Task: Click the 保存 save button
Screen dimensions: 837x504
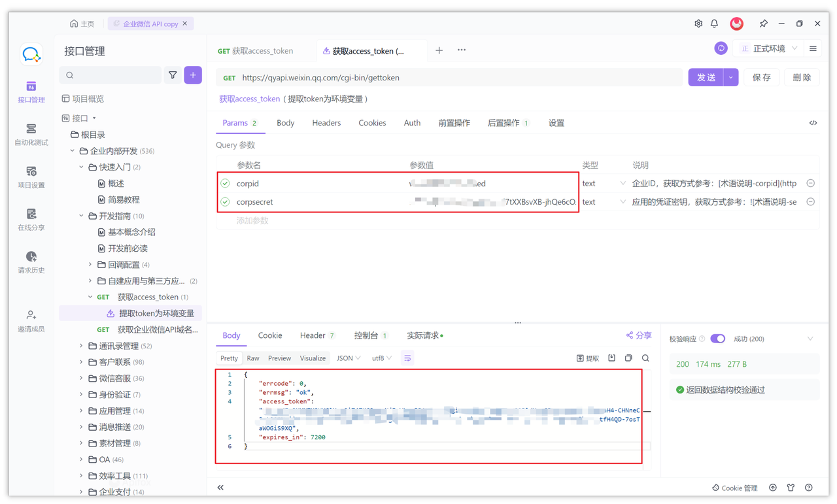Action: tap(762, 77)
